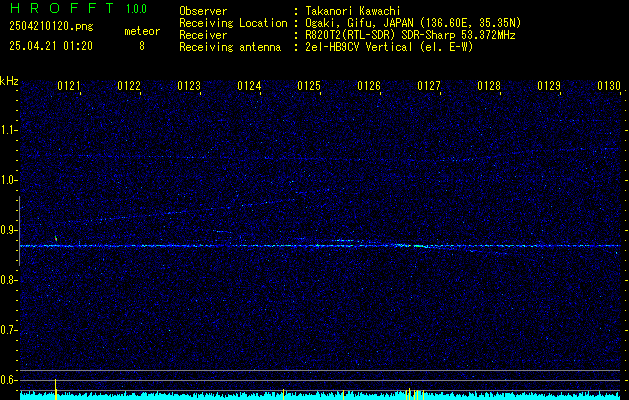
Task: Click the 0128 time marker
Action: (x=489, y=86)
